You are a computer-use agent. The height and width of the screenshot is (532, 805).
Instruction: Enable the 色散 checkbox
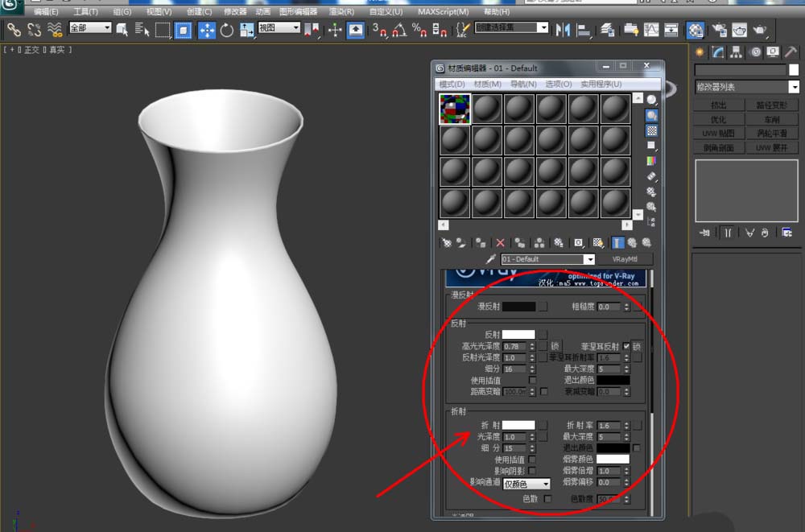[547, 499]
